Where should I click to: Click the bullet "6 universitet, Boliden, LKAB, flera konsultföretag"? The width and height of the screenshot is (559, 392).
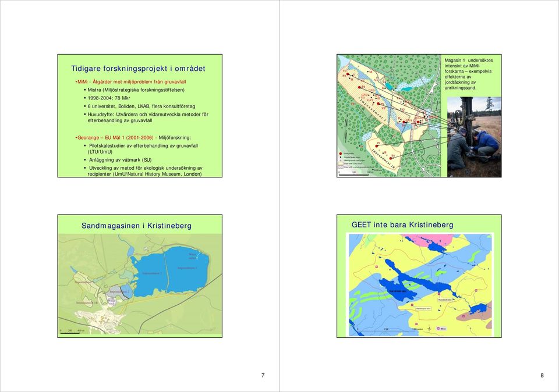pyautogui.click(x=141, y=106)
